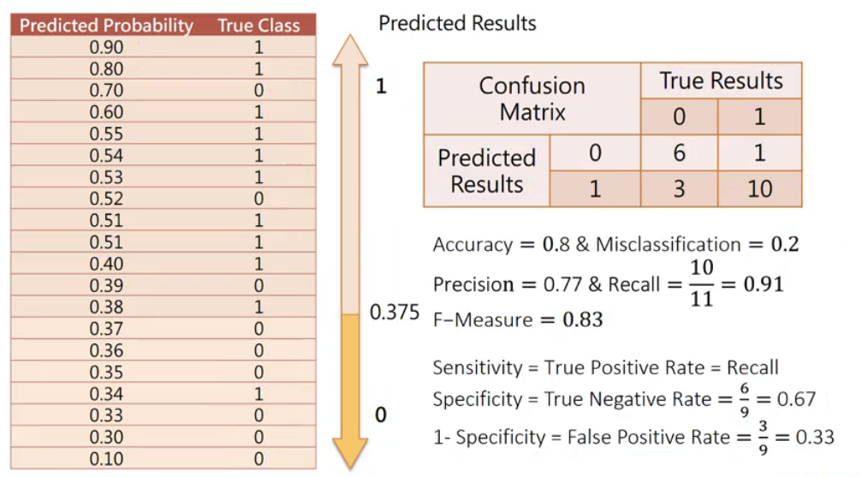Viewport: 868px width, 477px height.
Task: Click the Confusion Matrix header cell
Action: (x=532, y=98)
